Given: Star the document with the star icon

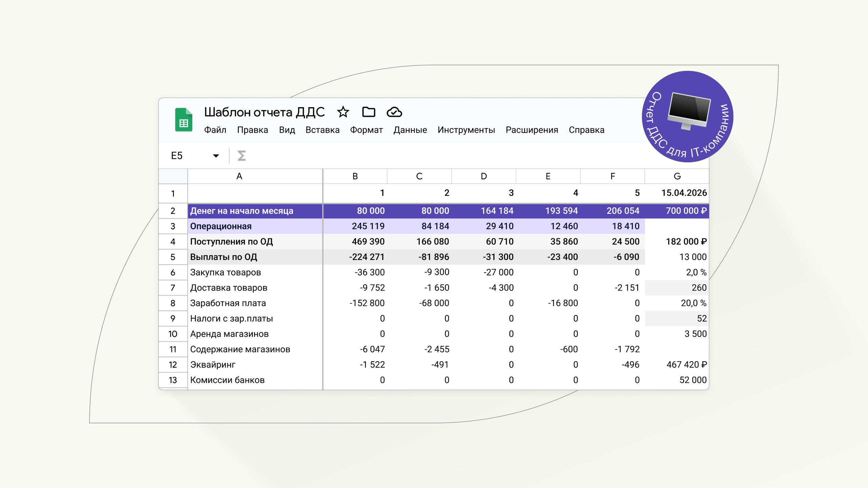Looking at the screenshot, I should [x=343, y=112].
